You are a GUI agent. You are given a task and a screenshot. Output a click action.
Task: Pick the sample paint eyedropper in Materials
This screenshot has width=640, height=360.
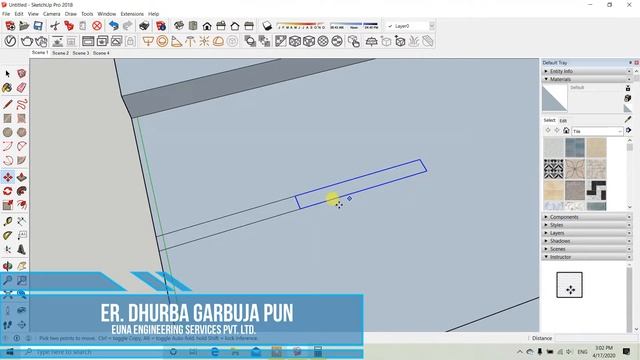coord(628,119)
